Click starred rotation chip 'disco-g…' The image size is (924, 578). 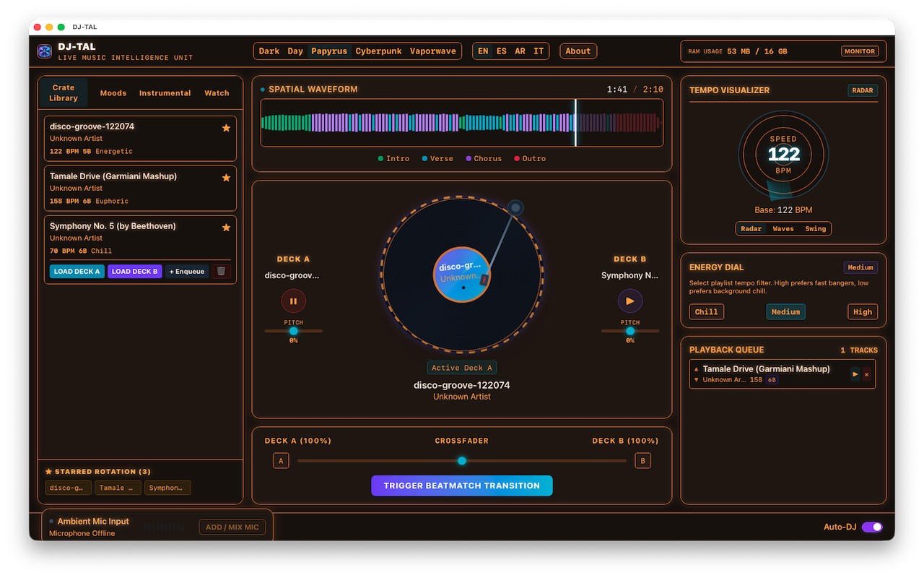(69, 488)
